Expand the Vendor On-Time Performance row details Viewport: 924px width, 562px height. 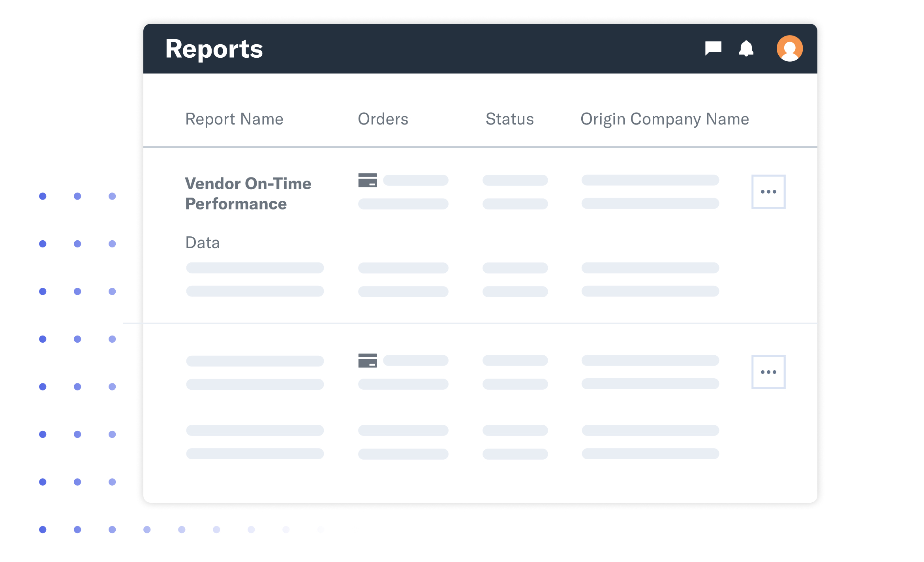(248, 193)
